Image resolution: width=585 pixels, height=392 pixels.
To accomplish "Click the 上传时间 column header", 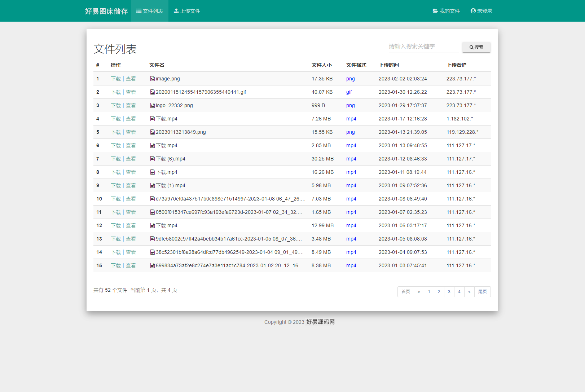I will click(x=389, y=65).
